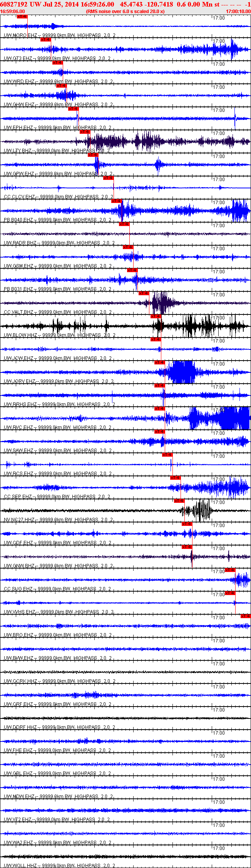This screenshot has height=868, width=251.
Task: Click the pick flag on CLCV trace
Action: 108,178
